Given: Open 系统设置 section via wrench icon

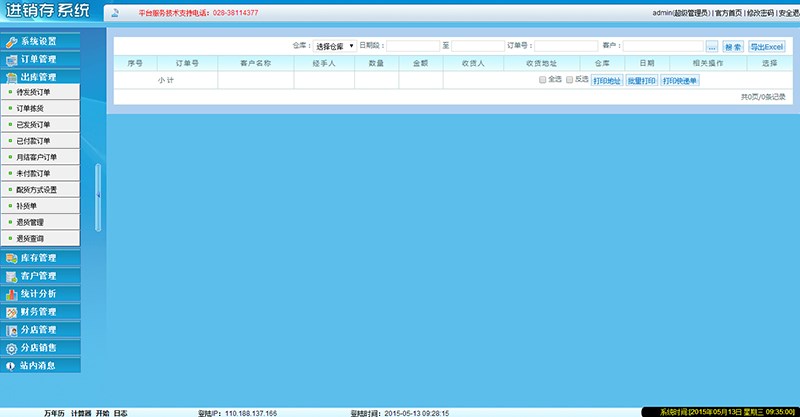Looking at the screenshot, I should pos(11,42).
